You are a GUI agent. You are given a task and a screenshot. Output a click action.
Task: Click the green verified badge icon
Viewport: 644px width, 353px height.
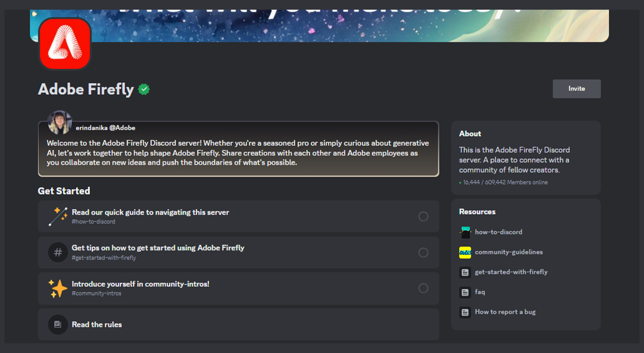coord(143,90)
